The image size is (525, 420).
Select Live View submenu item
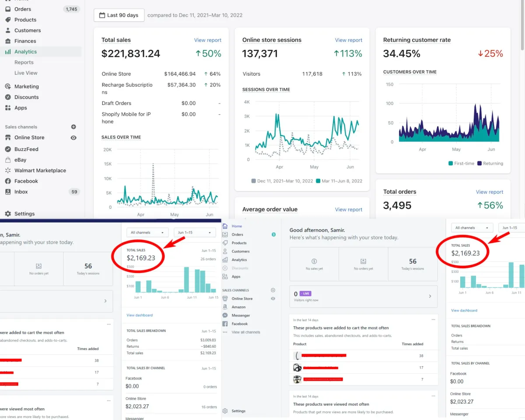click(26, 73)
